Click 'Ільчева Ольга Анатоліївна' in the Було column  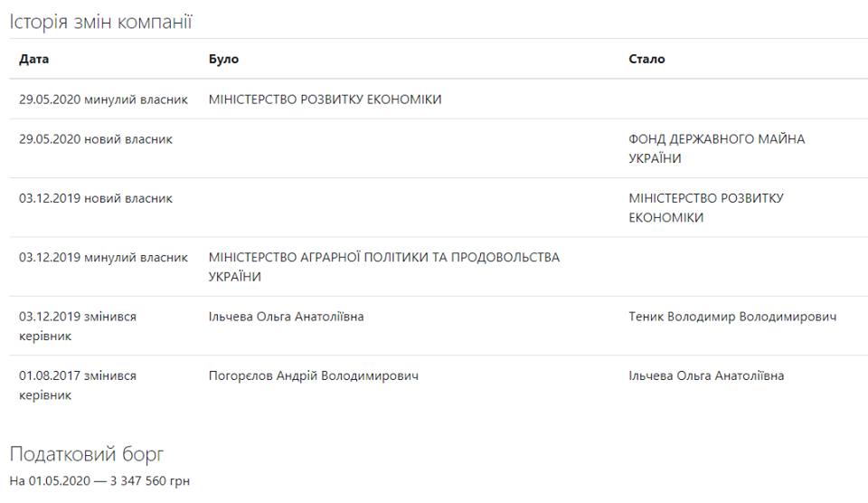[x=286, y=317]
